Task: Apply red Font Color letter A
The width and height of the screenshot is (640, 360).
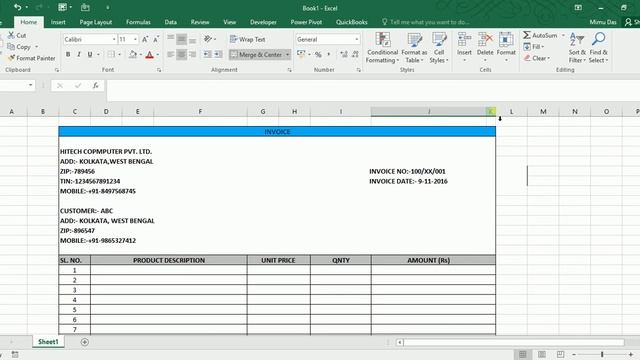Action: click(149, 54)
